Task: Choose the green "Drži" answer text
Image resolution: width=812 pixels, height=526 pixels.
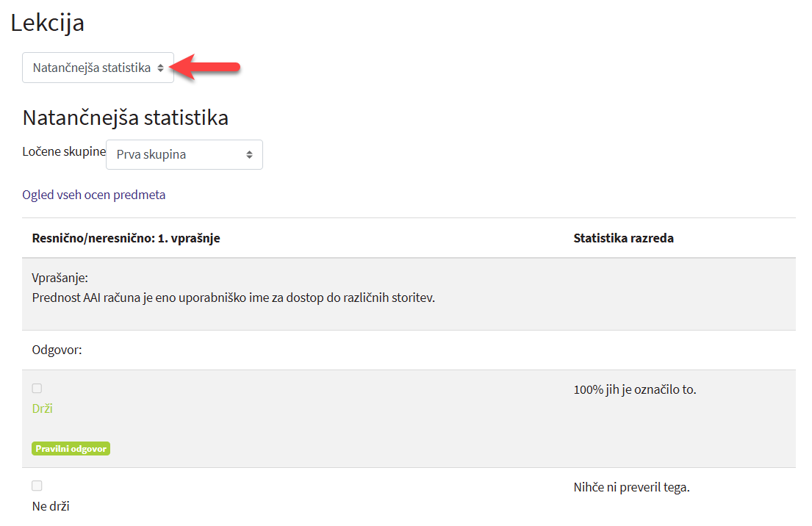Action: 43,408
